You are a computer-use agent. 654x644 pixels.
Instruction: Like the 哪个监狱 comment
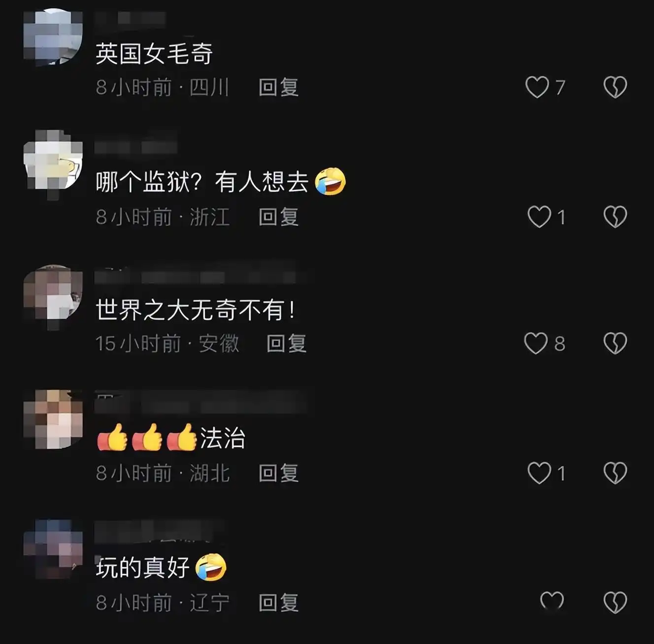(x=539, y=217)
